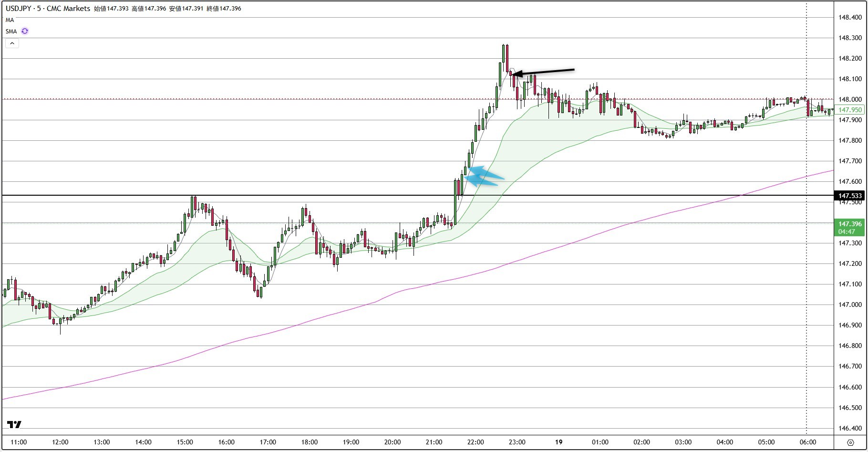Viewport: 868px width, 452px height.
Task: Select the MA indicator label
Action: point(10,20)
